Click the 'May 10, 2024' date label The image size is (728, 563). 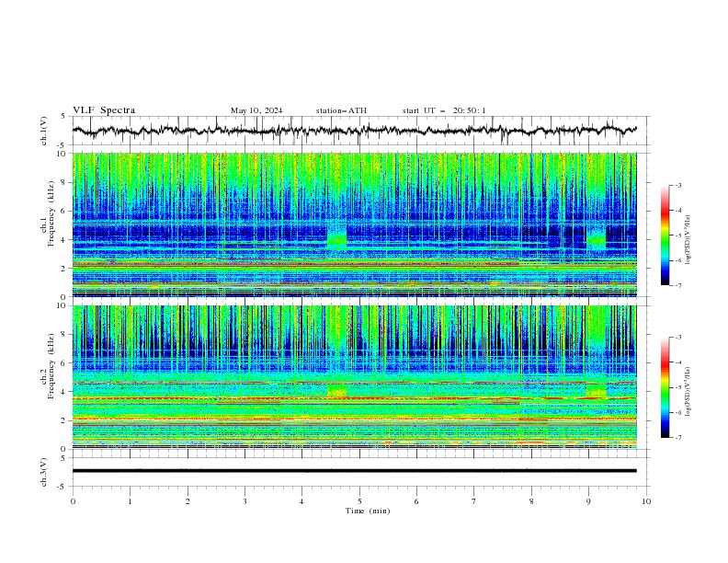pos(256,110)
